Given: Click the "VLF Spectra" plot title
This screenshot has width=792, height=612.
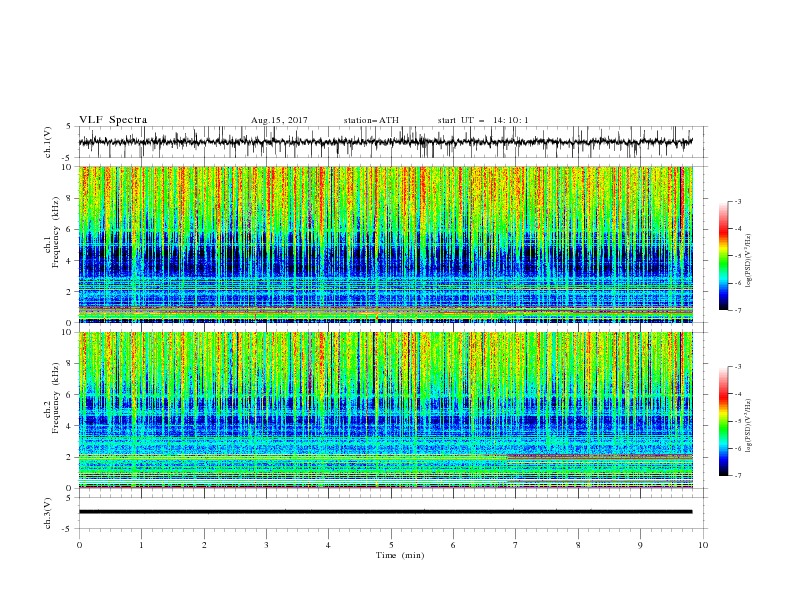Looking at the screenshot, I should click(113, 120).
